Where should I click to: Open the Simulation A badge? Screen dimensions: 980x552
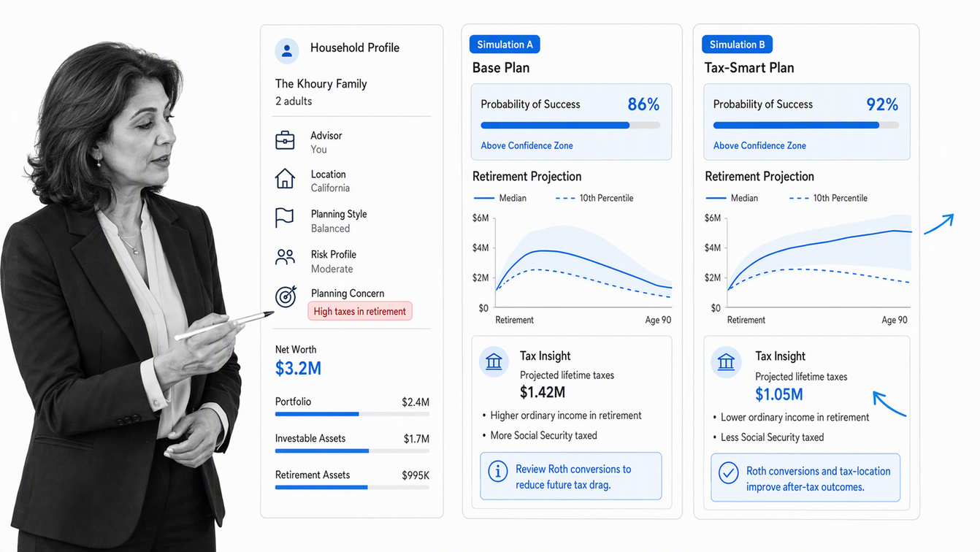[505, 45]
